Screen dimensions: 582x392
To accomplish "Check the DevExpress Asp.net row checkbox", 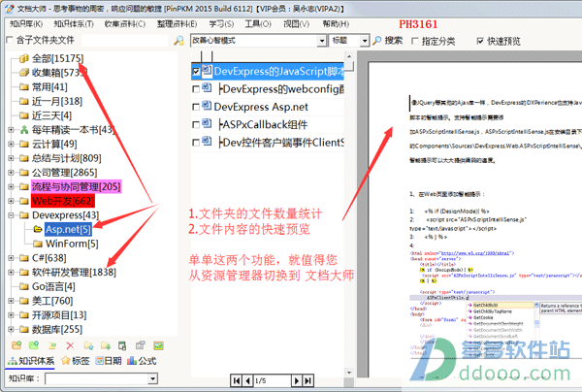I will [x=196, y=107].
